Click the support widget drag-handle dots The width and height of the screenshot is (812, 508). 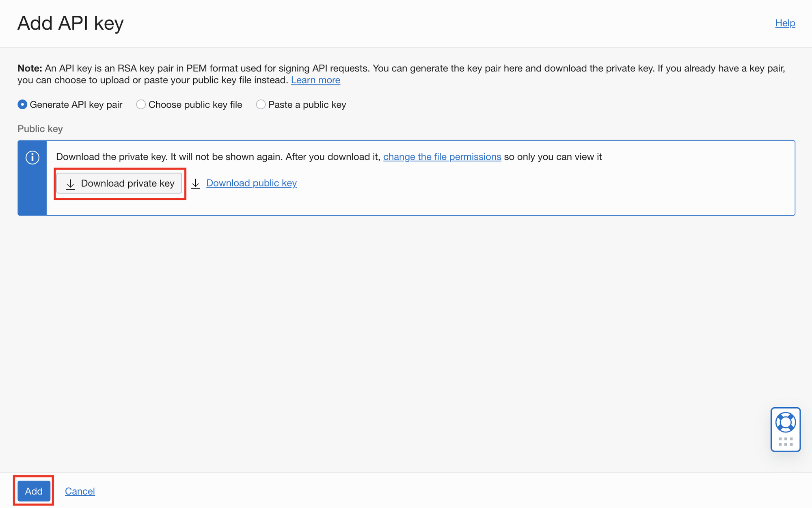tap(785, 442)
